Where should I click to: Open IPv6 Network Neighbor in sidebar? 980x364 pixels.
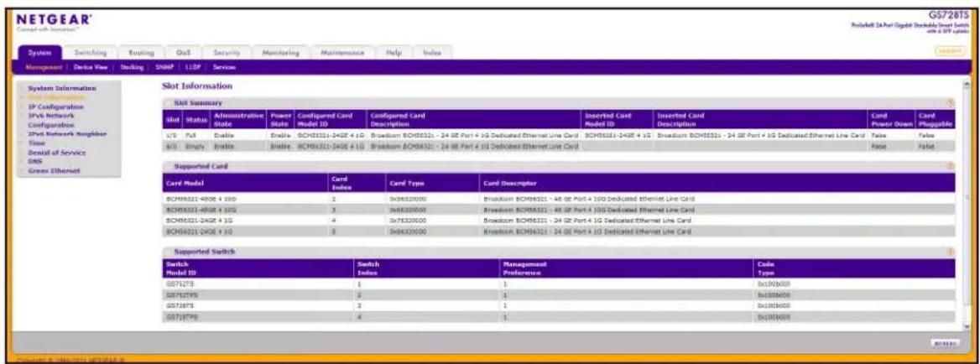[66, 133]
